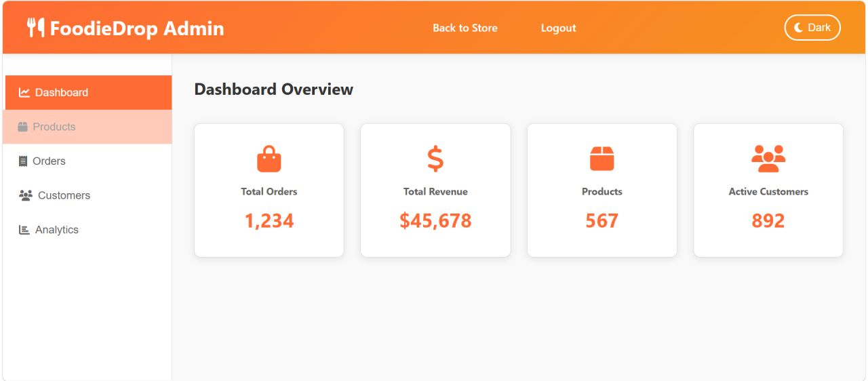Open the Total Revenue $45,678 card
Viewport: 868px width, 381px height.
tap(435, 190)
